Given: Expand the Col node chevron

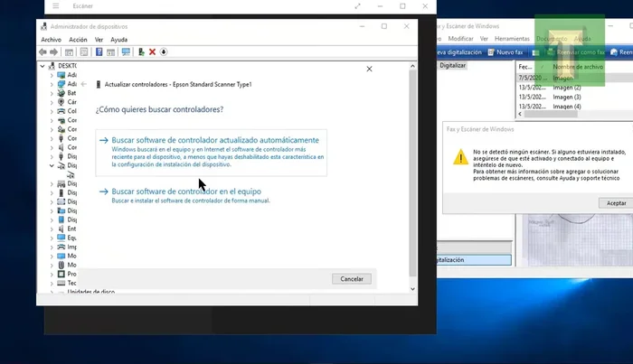Looking at the screenshot, I should 52,111.
